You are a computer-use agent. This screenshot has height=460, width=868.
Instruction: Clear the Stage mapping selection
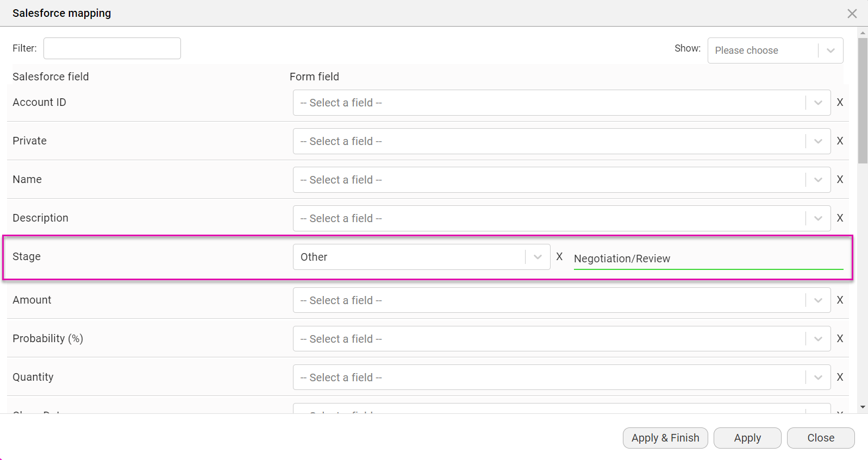pyautogui.click(x=559, y=256)
